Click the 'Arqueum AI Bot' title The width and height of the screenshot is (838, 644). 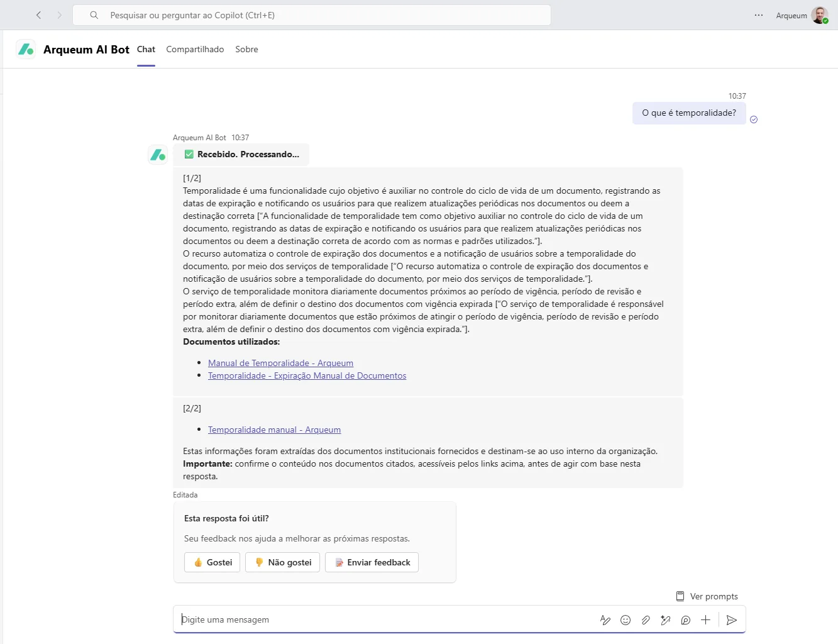tap(86, 50)
